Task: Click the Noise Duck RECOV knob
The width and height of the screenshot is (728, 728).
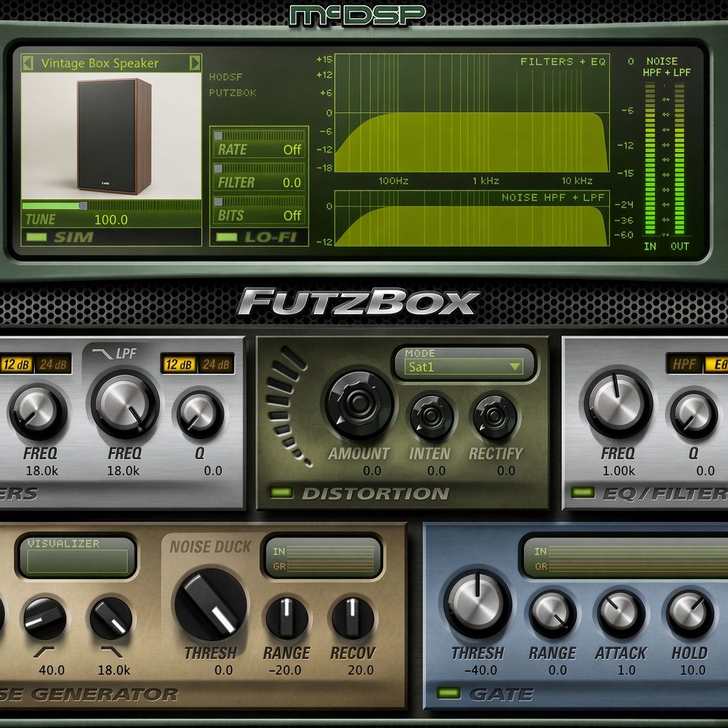Action: point(353,619)
